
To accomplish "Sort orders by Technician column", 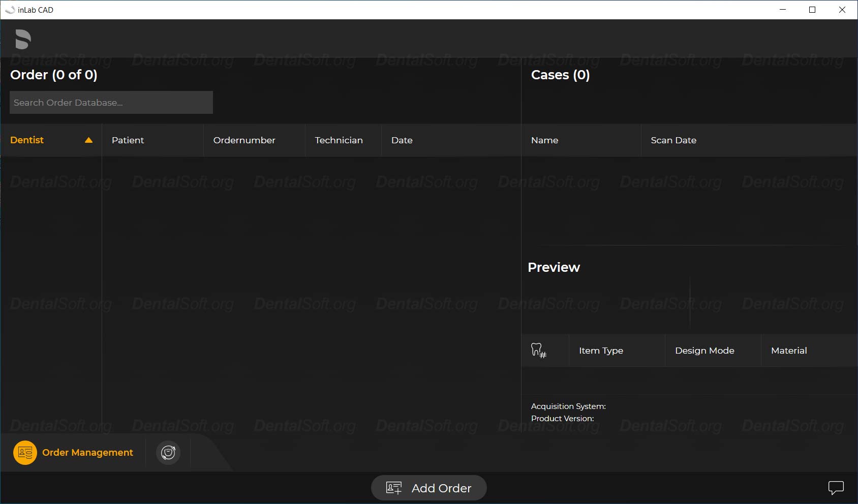I will point(339,140).
